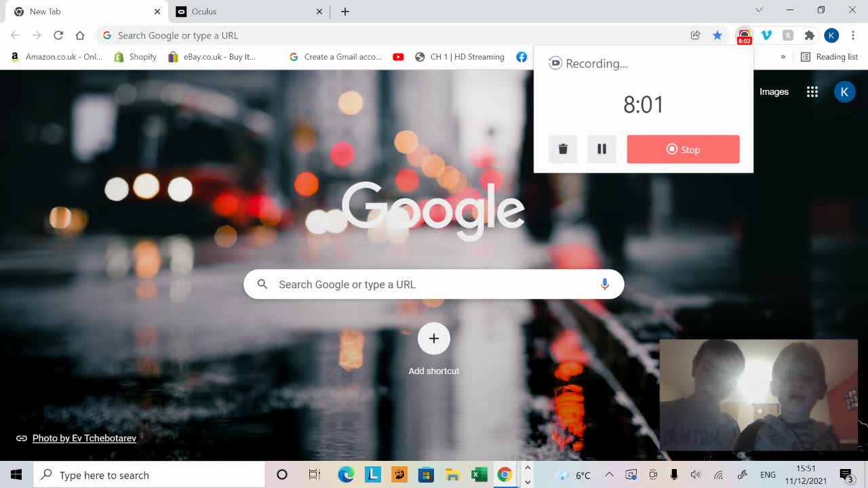Open Excel from taskbar
868x488 pixels.
click(479, 475)
